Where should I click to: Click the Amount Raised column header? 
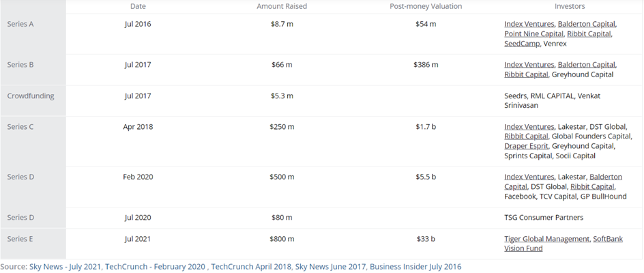click(x=282, y=6)
